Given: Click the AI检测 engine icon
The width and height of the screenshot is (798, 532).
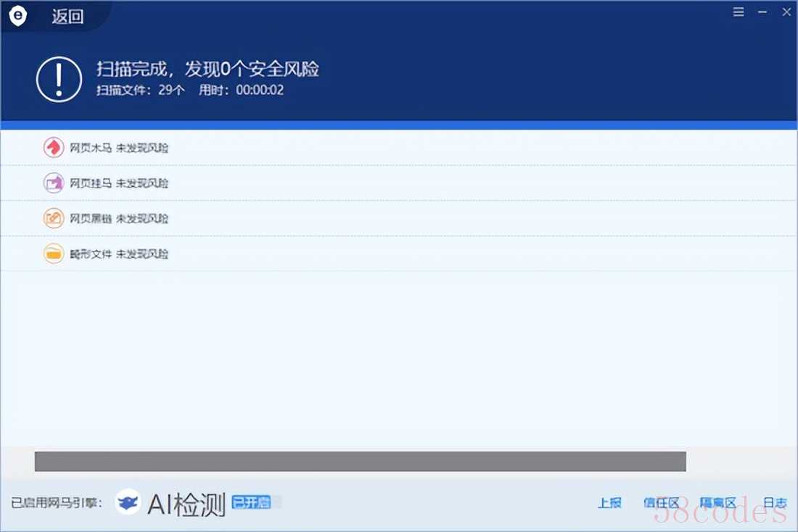Looking at the screenshot, I should coord(127,502).
